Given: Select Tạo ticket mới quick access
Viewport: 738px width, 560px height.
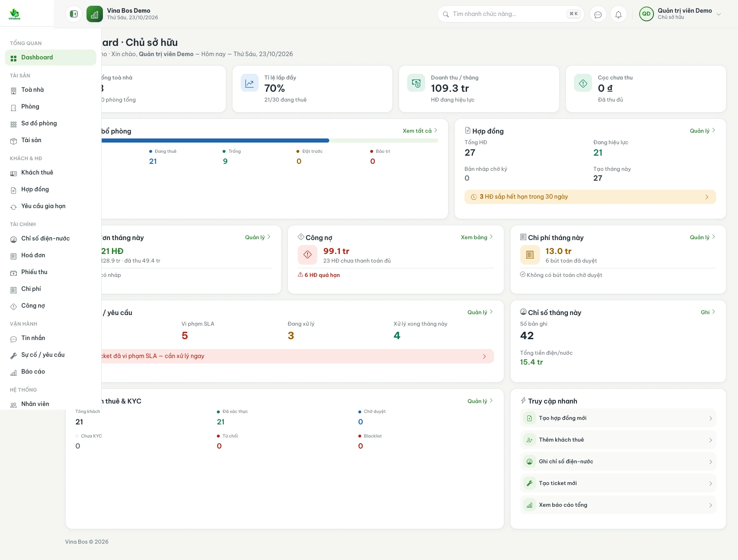Looking at the screenshot, I should (618, 483).
